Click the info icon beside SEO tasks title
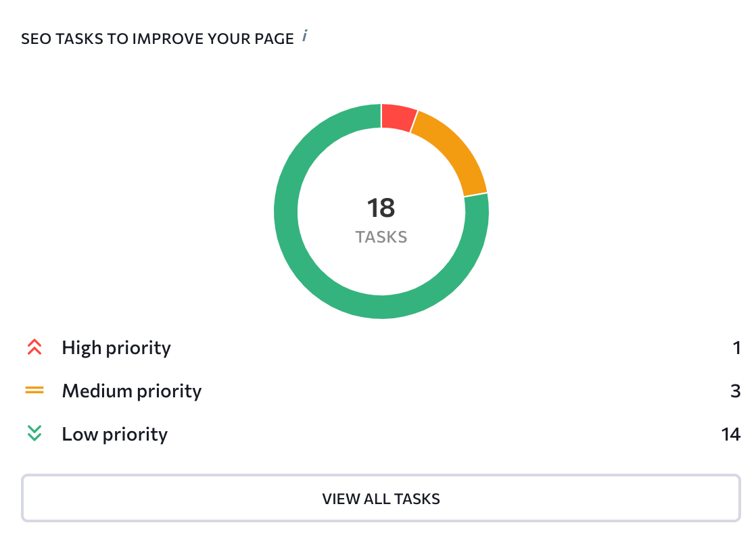This screenshot has width=756, height=546. 305,36
